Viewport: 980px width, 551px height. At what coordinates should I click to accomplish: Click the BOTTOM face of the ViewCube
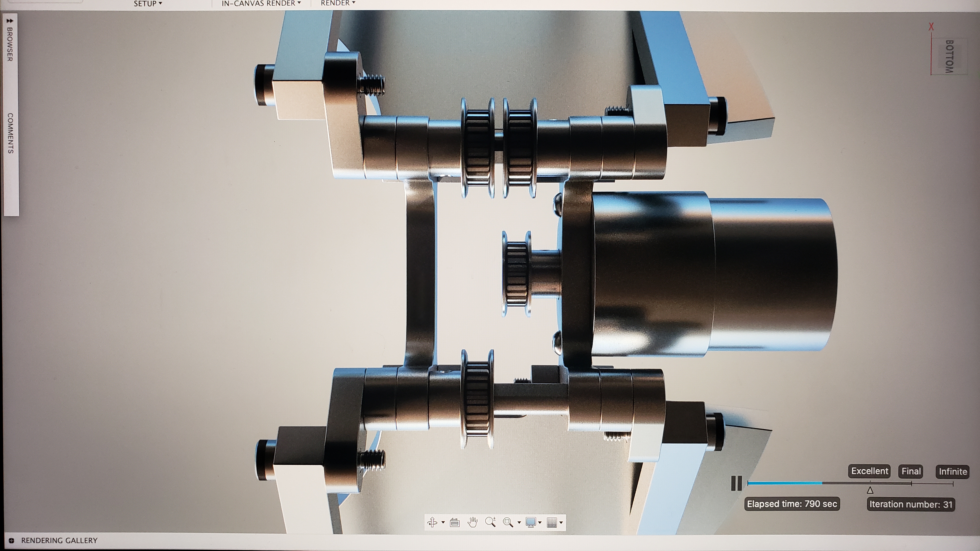tap(950, 56)
